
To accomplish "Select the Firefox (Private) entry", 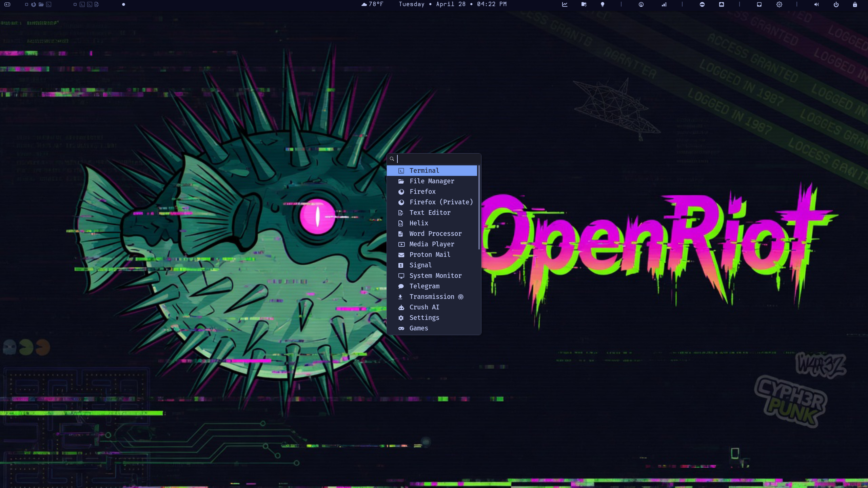I will click(x=432, y=202).
